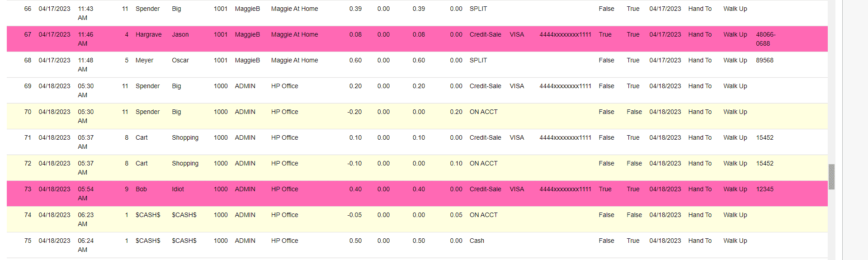The image size is (868, 260).
Task: Click the masked card number in row 69
Action: [565, 86]
